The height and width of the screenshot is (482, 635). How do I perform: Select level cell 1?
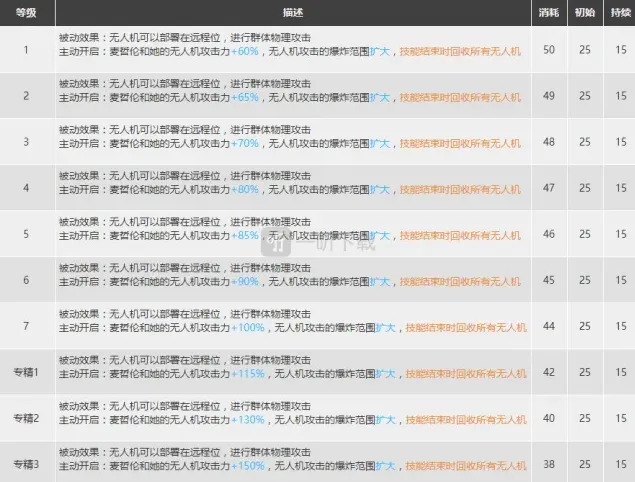click(26, 50)
